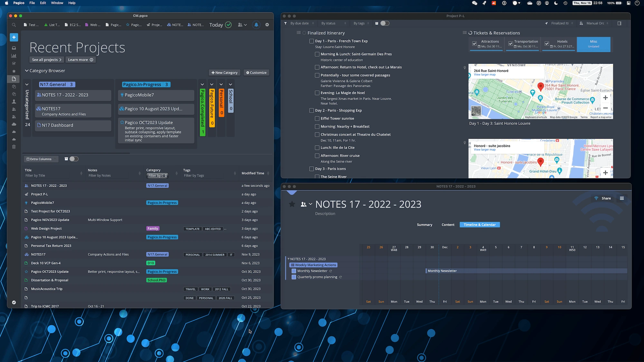Open the Web... tab in CM.pgco
The height and width of the screenshot is (362, 644).
93,25
